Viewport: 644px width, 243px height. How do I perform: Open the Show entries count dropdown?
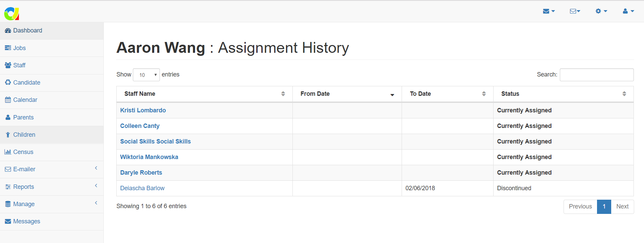[x=146, y=75]
